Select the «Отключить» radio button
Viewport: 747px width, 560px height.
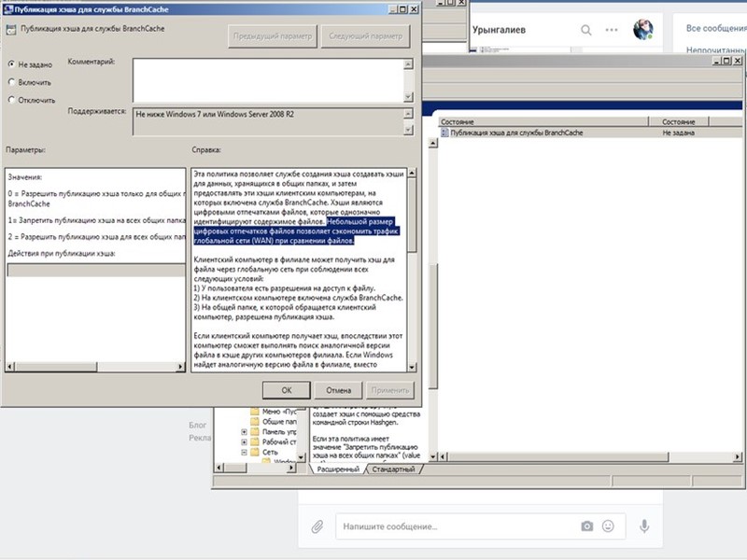pos(11,100)
